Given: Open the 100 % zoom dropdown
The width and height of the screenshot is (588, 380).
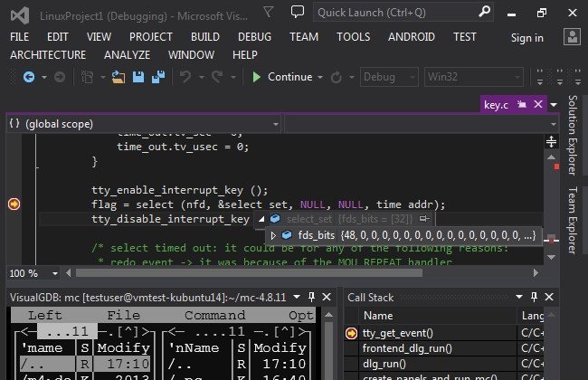Looking at the screenshot, I should pyautogui.click(x=55, y=273).
